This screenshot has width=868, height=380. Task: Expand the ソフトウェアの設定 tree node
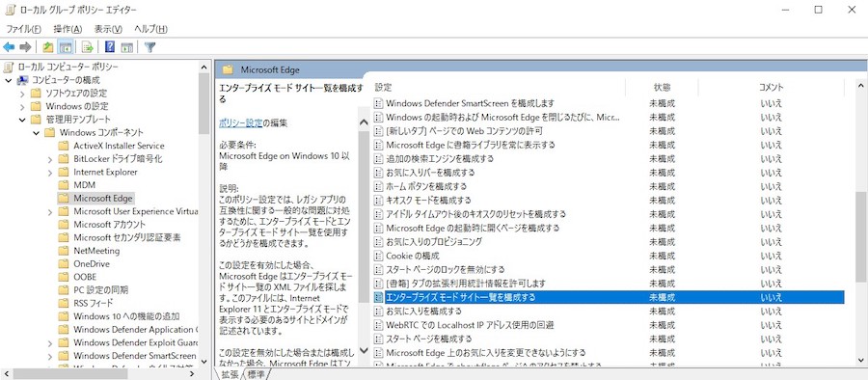22,93
